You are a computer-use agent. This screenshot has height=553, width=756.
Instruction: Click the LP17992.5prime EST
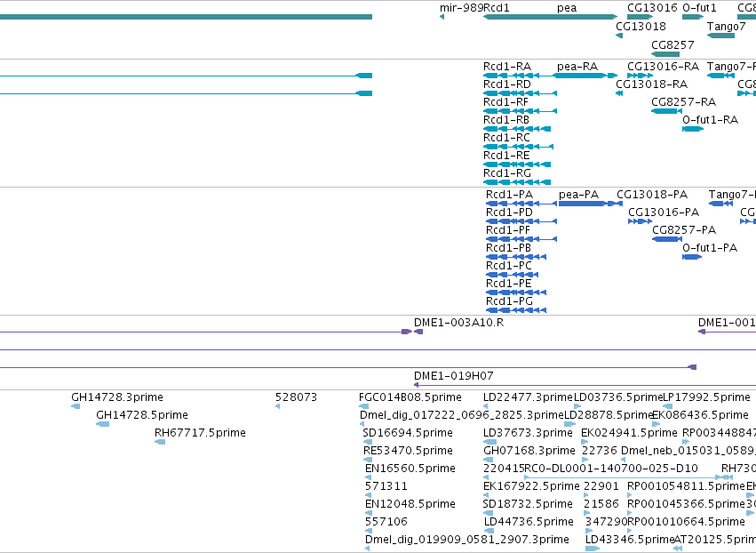pyautogui.click(x=668, y=406)
